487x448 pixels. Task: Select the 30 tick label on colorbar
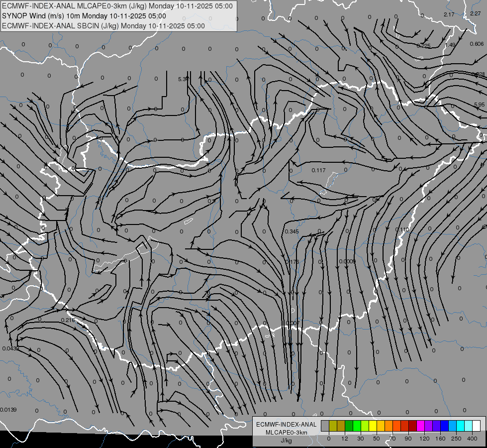point(361,439)
